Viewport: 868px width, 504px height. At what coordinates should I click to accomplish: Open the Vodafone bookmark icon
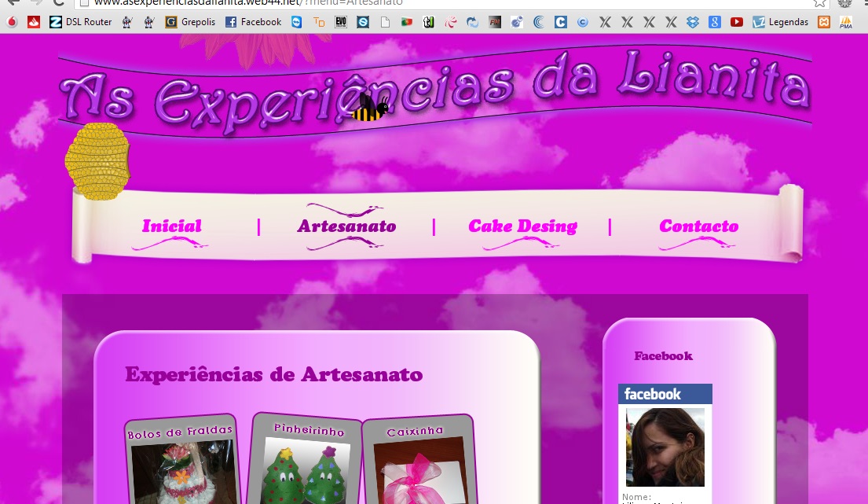pyautogui.click(x=13, y=22)
